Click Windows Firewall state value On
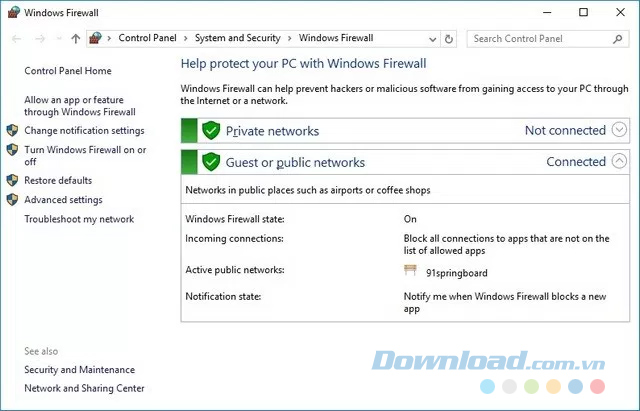Screen dimensions: 640x411 (410, 219)
